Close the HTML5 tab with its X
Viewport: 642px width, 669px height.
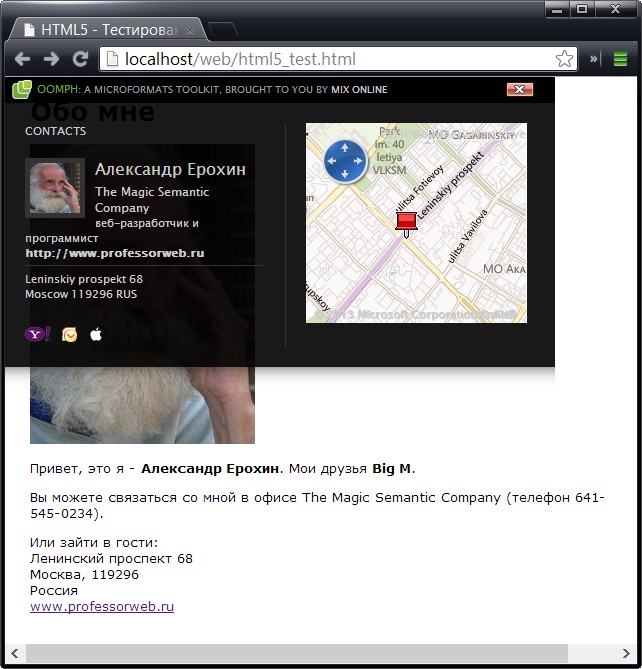(x=190, y=31)
